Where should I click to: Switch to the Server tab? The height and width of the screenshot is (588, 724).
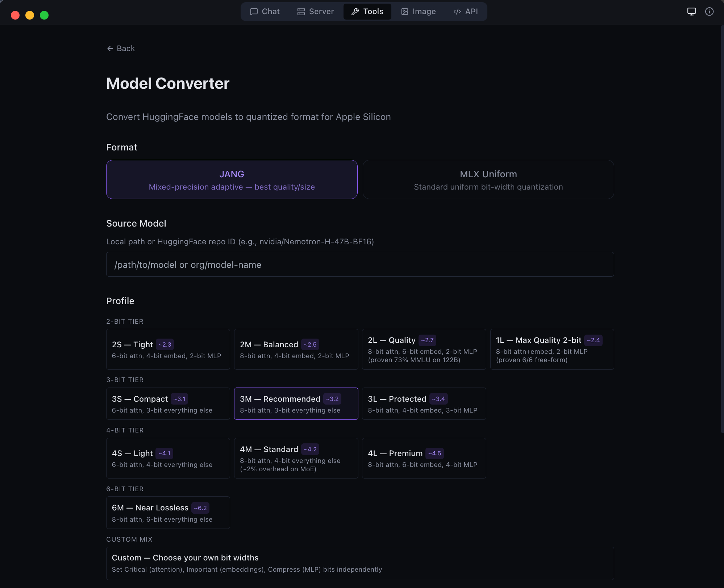[315, 11]
